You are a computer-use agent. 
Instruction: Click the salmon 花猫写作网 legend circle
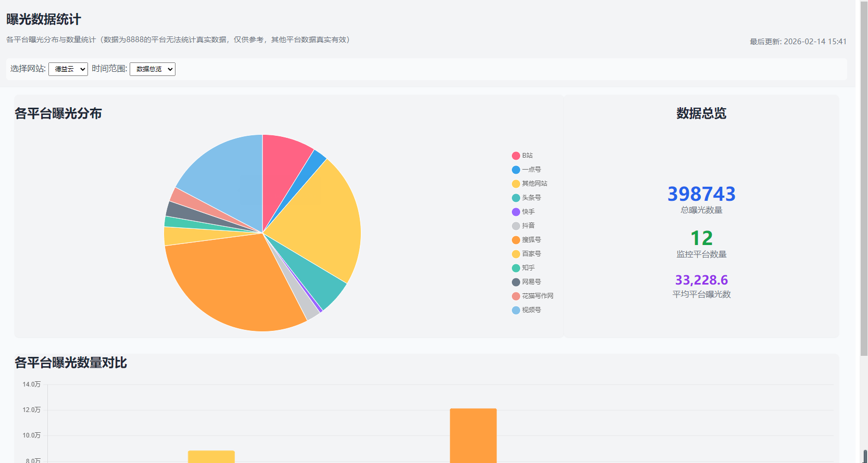coord(515,296)
